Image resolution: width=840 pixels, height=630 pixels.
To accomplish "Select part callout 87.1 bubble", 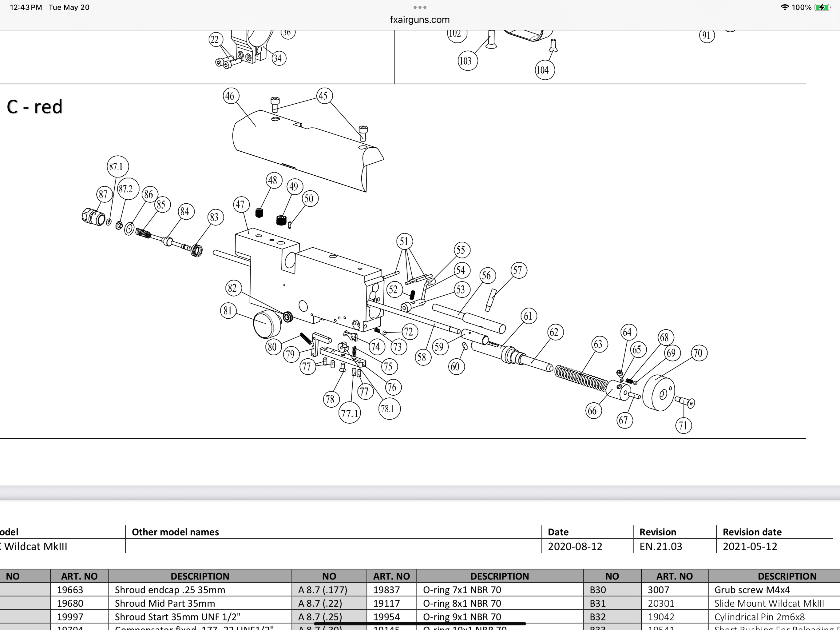I will [118, 166].
